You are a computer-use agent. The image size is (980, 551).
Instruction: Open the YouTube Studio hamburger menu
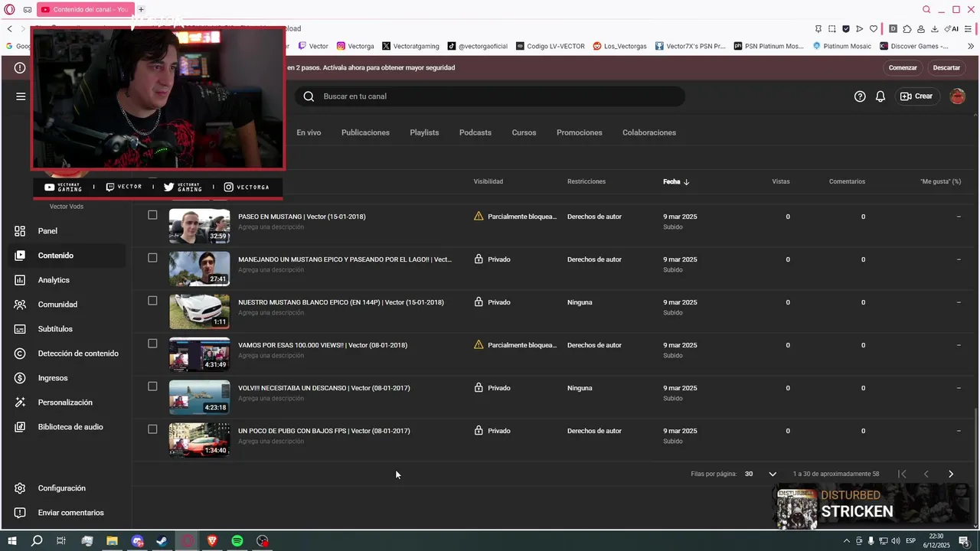(21, 96)
